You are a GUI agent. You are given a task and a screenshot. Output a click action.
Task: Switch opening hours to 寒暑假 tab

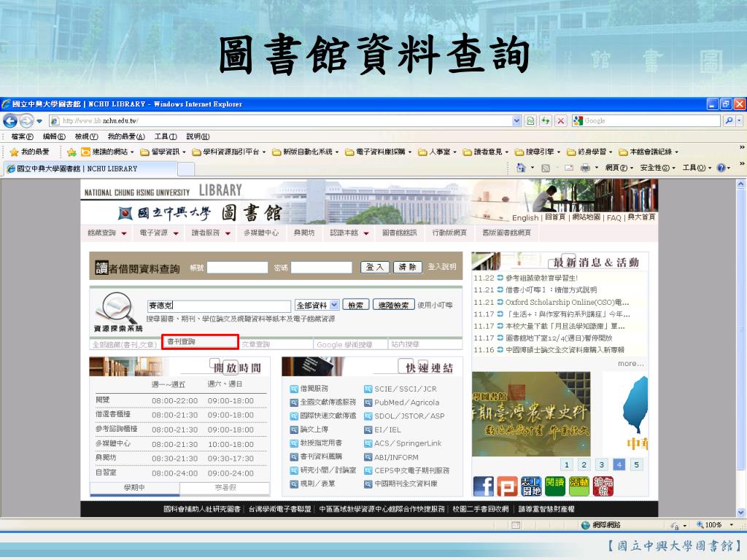click(x=225, y=487)
